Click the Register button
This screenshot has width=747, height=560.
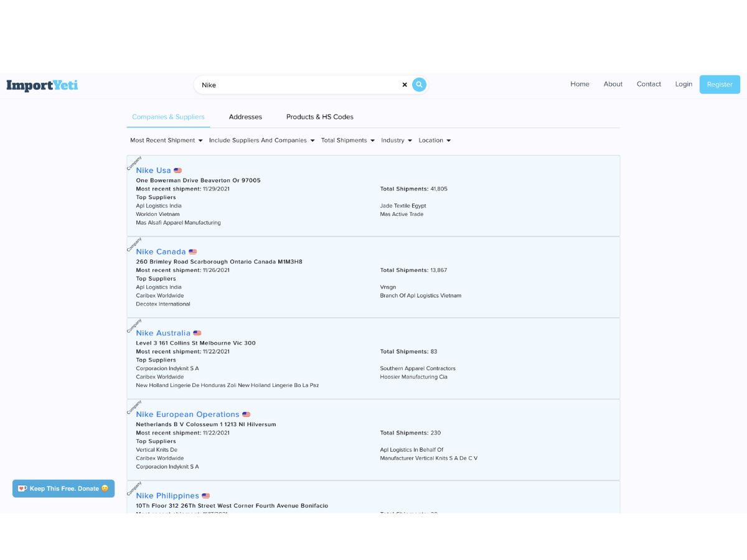720,85
